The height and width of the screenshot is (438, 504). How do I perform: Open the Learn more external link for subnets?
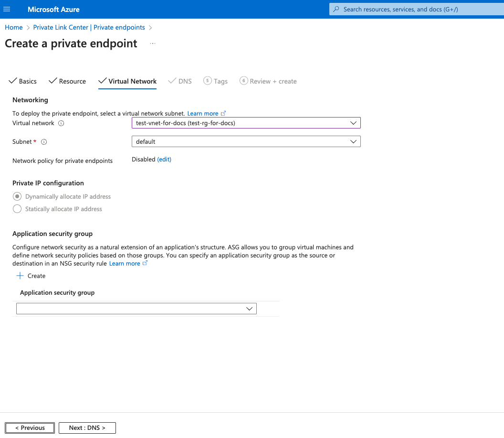click(203, 113)
